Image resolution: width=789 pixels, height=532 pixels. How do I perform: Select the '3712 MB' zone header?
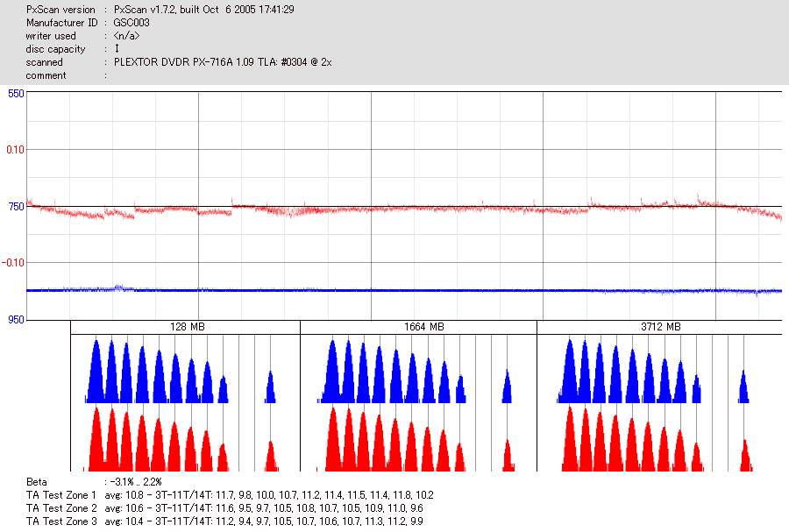[x=661, y=327]
